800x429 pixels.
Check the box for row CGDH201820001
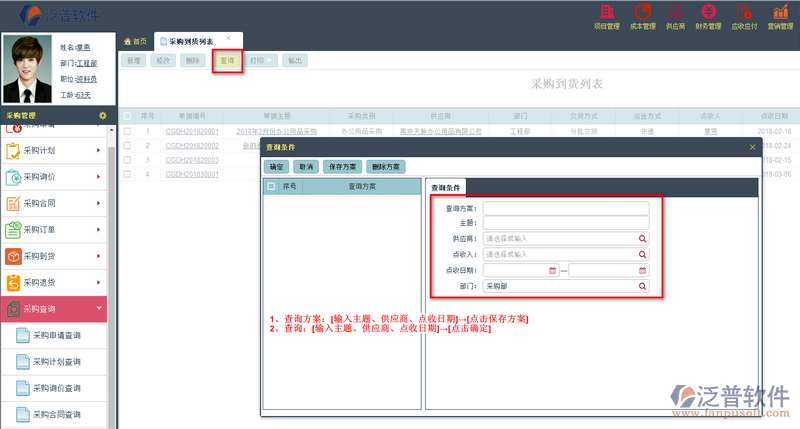(x=127, y=131)
